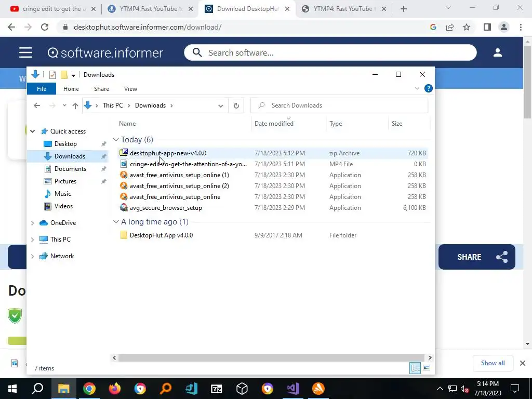Toggle the Chrome side panel icon
The height and width of the screenshot is (399, 532).
click(x=487, y=27)
